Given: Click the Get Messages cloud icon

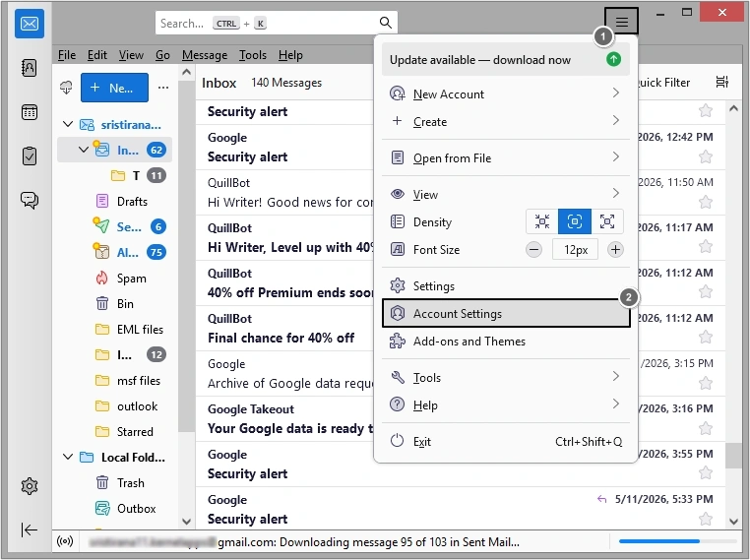Looking at the screenshot, I should [x=66, y=88].
